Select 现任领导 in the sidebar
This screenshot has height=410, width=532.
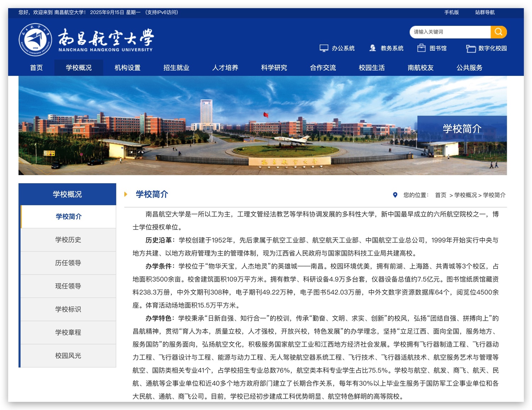click(68, 286)
